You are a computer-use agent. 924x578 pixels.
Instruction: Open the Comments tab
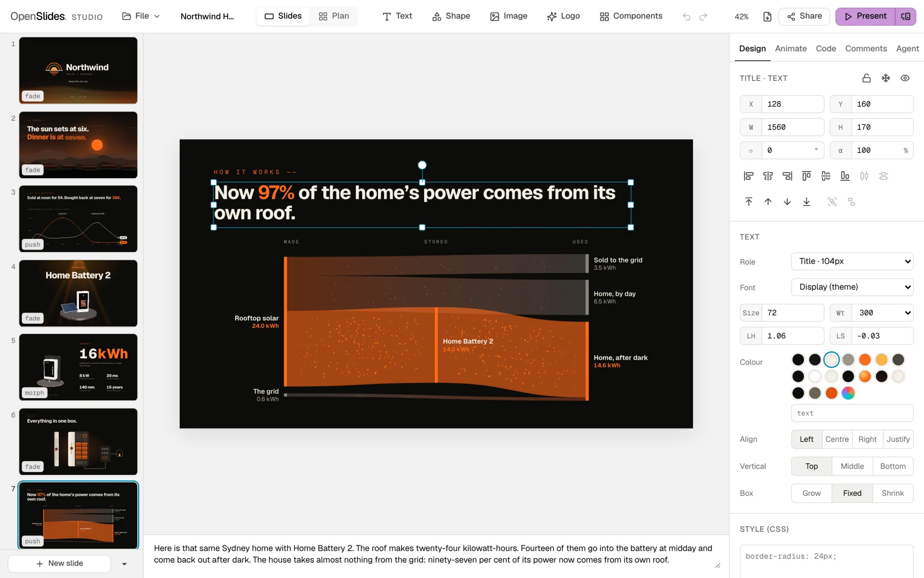click(x=866, y=49)
